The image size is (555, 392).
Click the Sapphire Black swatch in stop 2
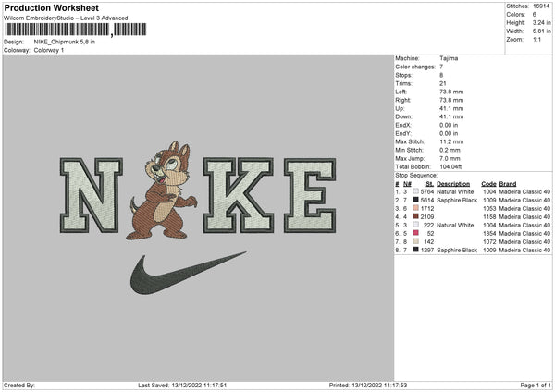[416, 200]
